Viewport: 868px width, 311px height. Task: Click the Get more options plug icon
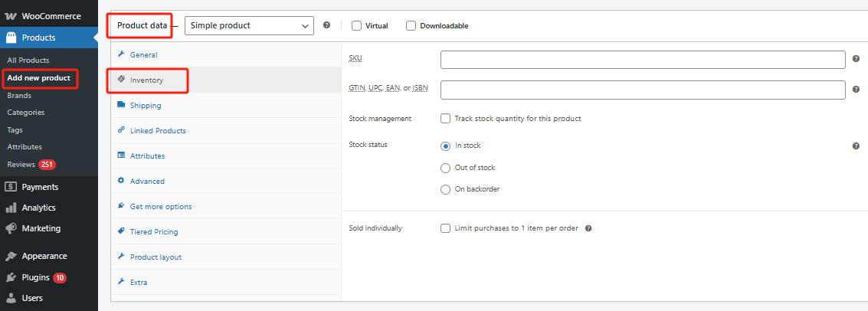(x=121, y=206)
